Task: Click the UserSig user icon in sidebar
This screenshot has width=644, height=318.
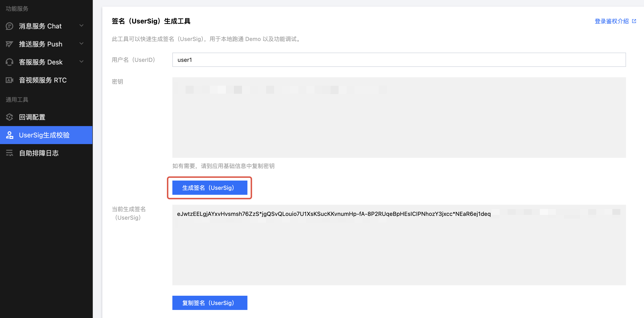Action: [x=9, y=135]
